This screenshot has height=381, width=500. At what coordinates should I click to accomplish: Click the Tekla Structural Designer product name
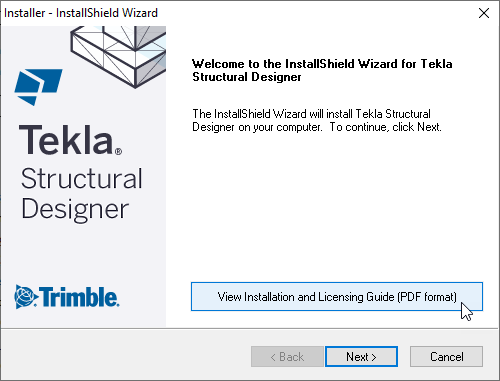coord(81,173)
